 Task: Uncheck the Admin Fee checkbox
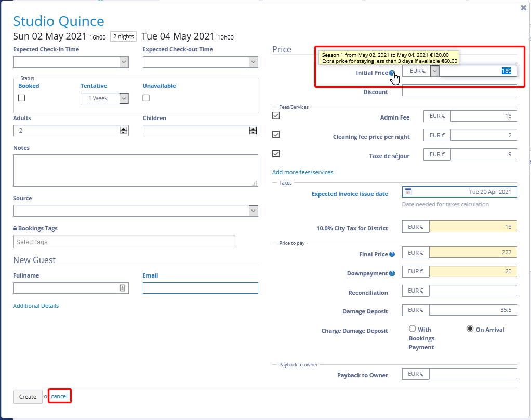tap(276, 115)
